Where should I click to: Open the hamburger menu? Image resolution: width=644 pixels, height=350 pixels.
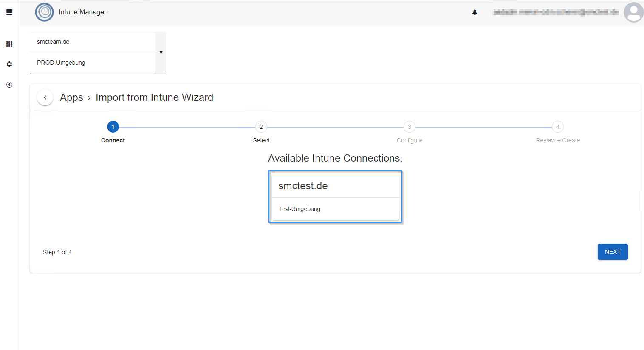coord(9,12)
